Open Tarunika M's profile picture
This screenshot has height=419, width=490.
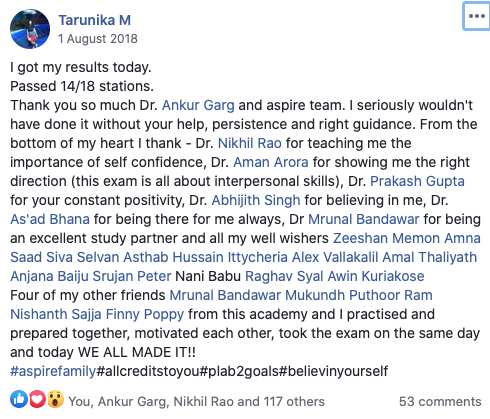point(30,29)
